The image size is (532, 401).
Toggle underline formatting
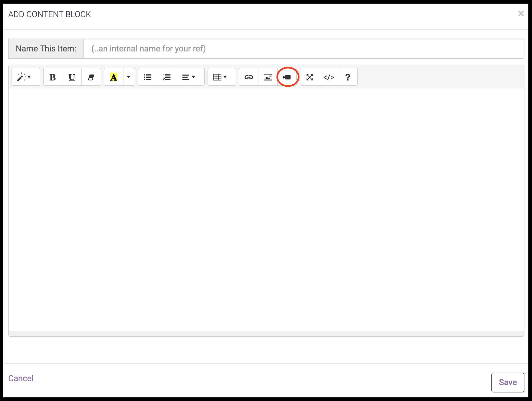click(72, 77)
